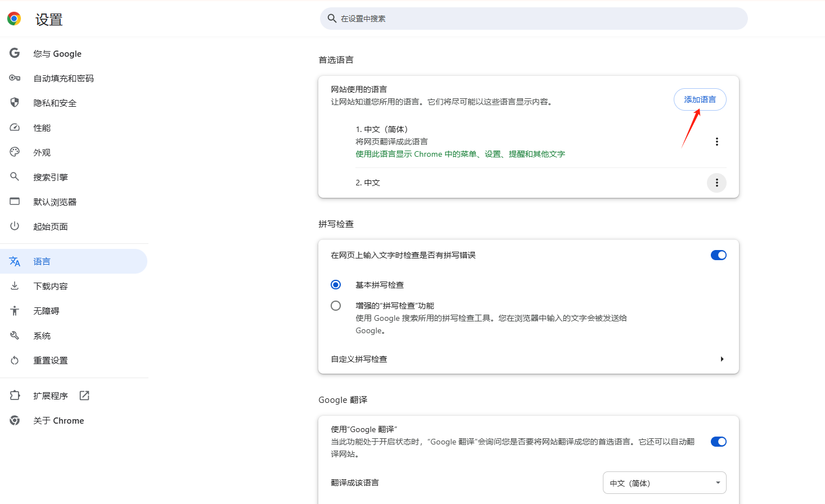
Task: Toggle the 使用"Google 翻译" switch
Action: click(718, 442)
